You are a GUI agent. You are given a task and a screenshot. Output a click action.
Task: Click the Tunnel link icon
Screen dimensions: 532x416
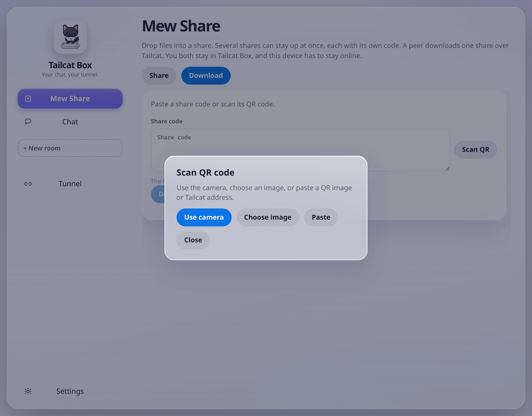click(28, 184)
